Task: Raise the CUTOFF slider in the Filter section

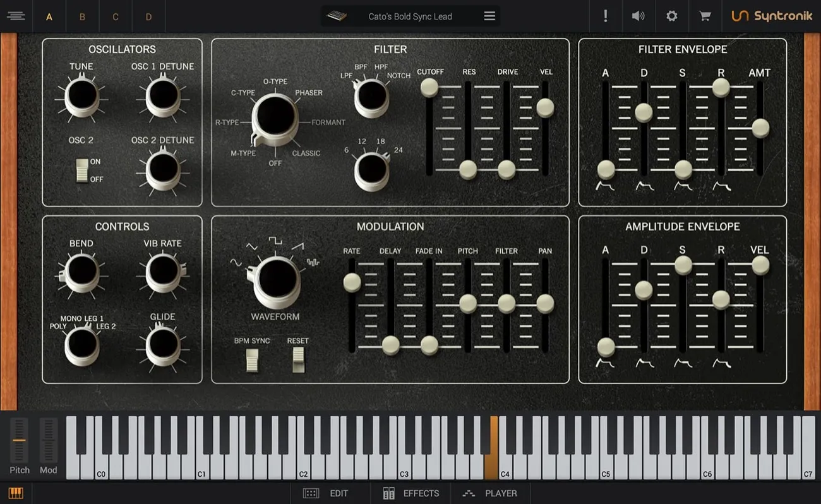Action: [x=430, y=87]
